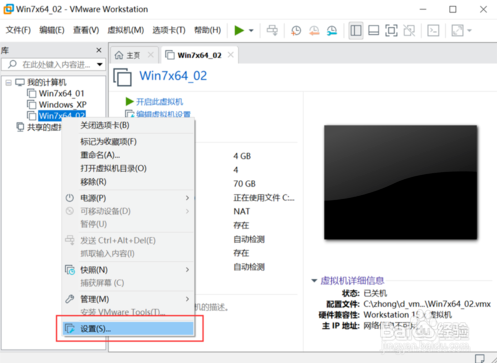Image resolution: width=497 pixels, height=363 pixels.
Task: Close the library panel
Action: click(99, 50)
